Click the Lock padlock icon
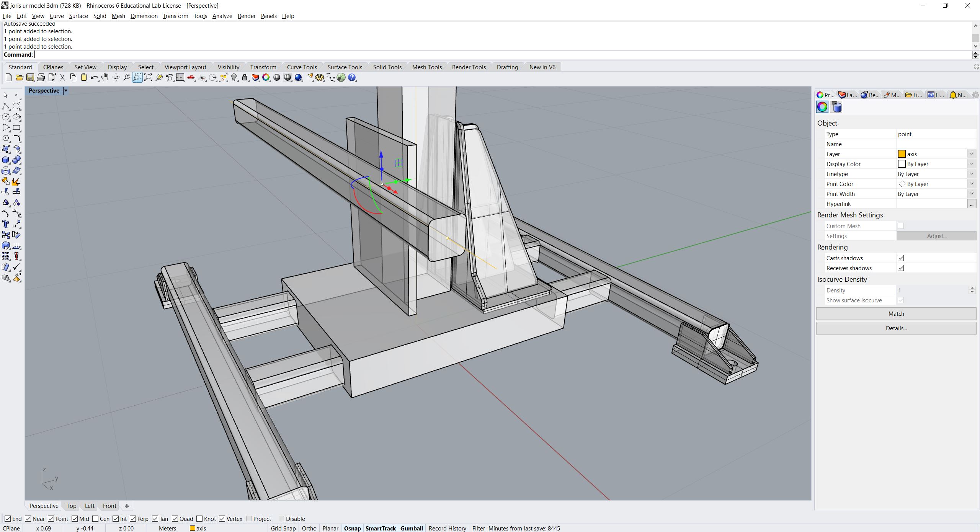Viewport: 980px width, 532px height. pyautogui.click(x=245, y=78)
